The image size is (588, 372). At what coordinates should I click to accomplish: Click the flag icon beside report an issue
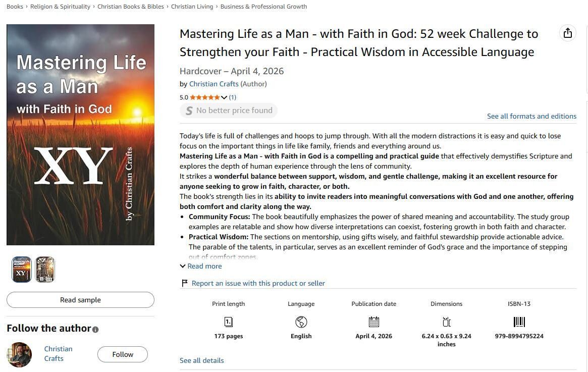pos(184,283)
